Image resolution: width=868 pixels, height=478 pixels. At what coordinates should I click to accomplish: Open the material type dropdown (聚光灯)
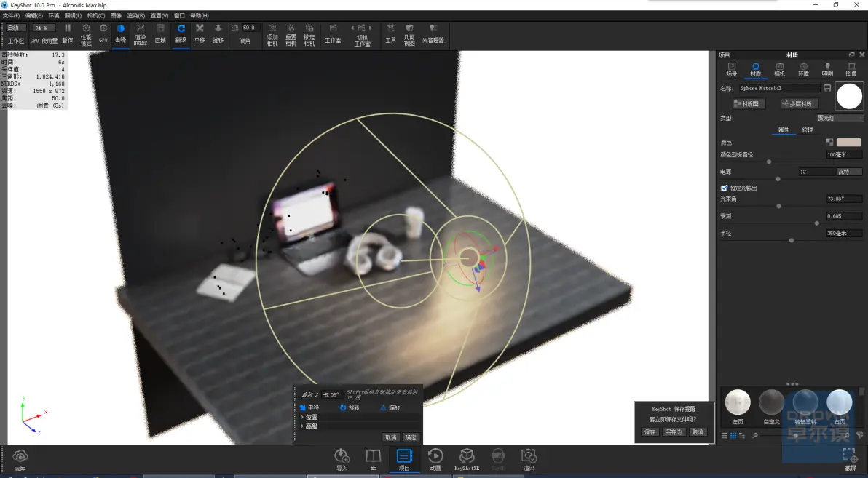840,118
